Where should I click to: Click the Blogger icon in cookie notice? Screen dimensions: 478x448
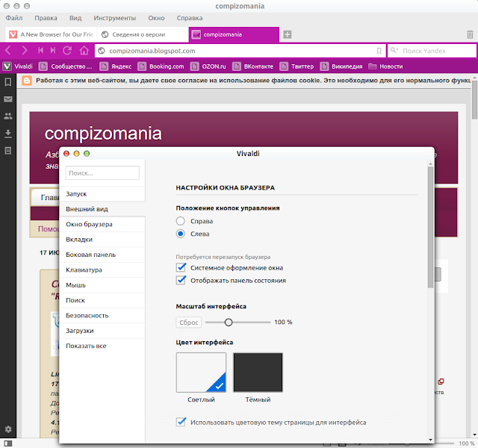pos(27,81)
